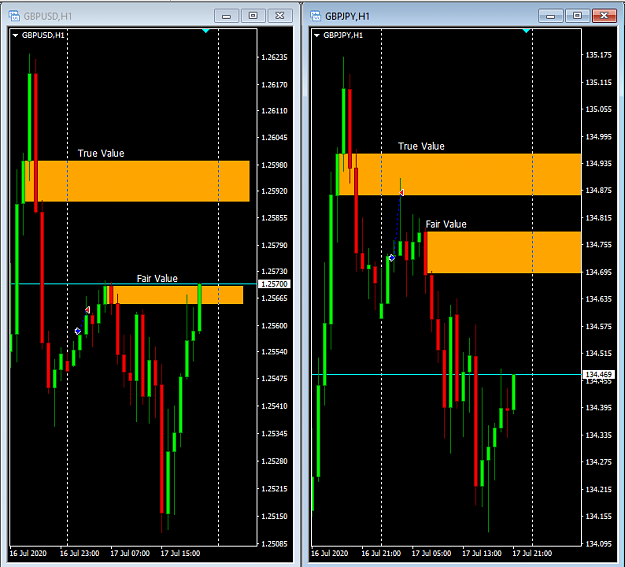Click the red trade exit arrow on GBPJPY

(401, 193)
